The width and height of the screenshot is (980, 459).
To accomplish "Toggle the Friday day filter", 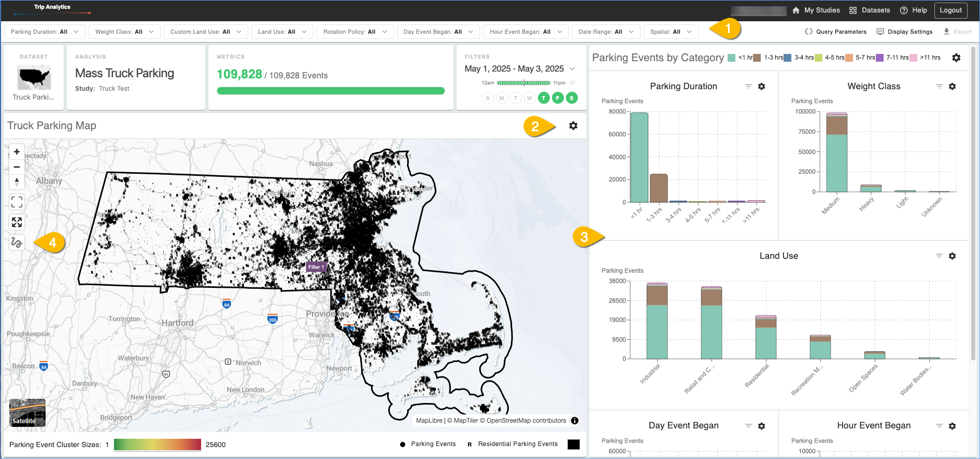I will click(x=558, y=98).
